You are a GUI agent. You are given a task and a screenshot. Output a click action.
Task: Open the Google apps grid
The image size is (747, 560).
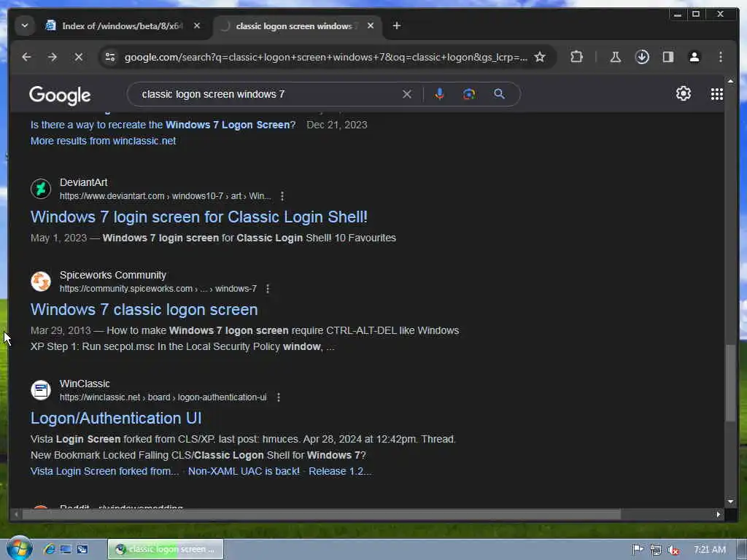tap(717, 94)
